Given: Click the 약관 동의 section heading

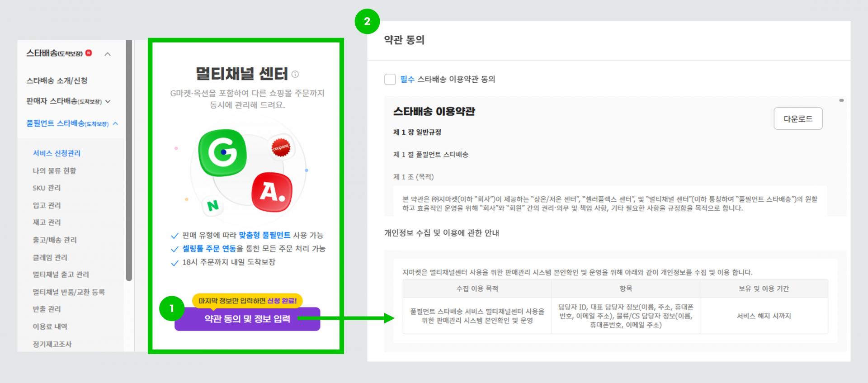Looking at the screenshot, I should click(x=404, y=40).
